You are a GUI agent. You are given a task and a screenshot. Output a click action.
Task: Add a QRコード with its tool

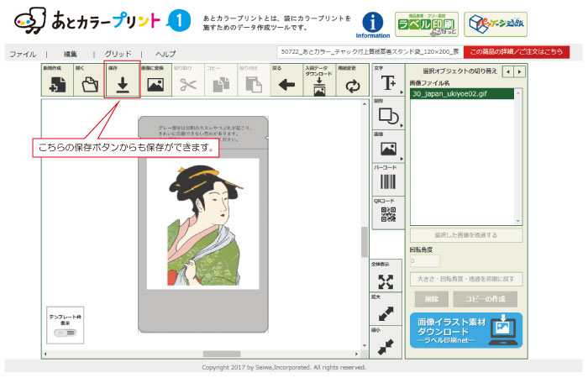click(388, 214)
